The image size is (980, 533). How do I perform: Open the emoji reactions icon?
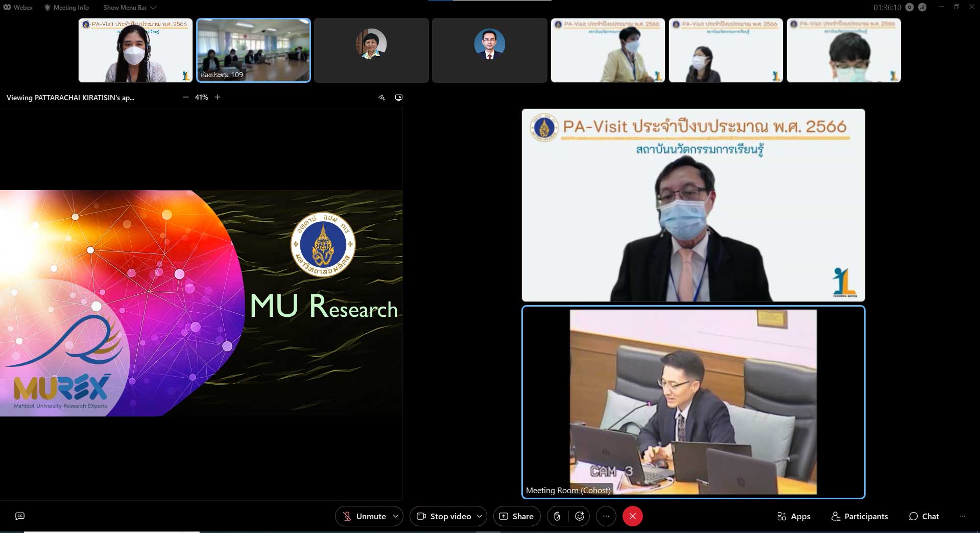[580, 516]
